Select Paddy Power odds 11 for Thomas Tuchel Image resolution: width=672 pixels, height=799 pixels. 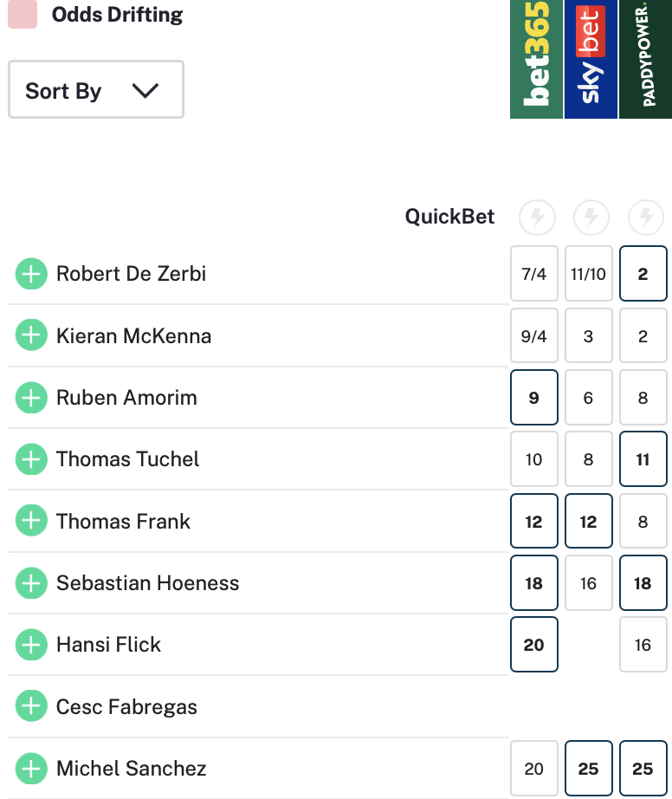click(643, 459)
